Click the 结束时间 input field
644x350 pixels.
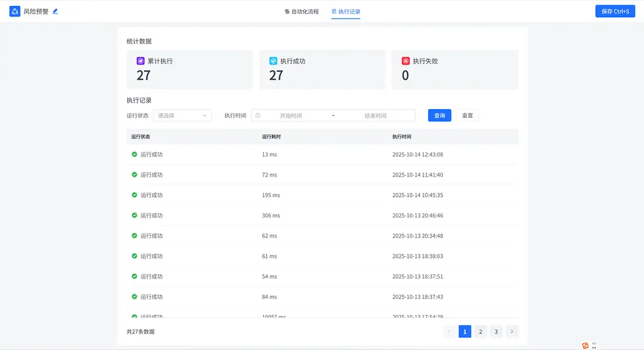(375, 115)
